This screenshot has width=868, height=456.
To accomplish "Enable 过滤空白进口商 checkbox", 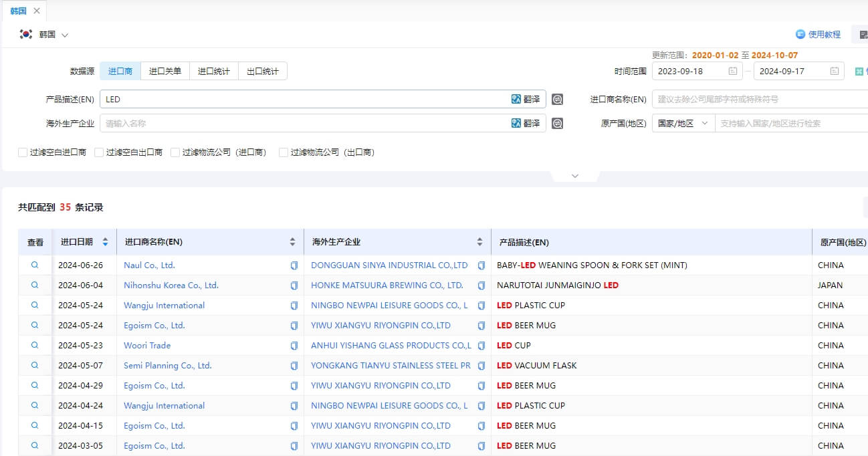I will [23, 152].
